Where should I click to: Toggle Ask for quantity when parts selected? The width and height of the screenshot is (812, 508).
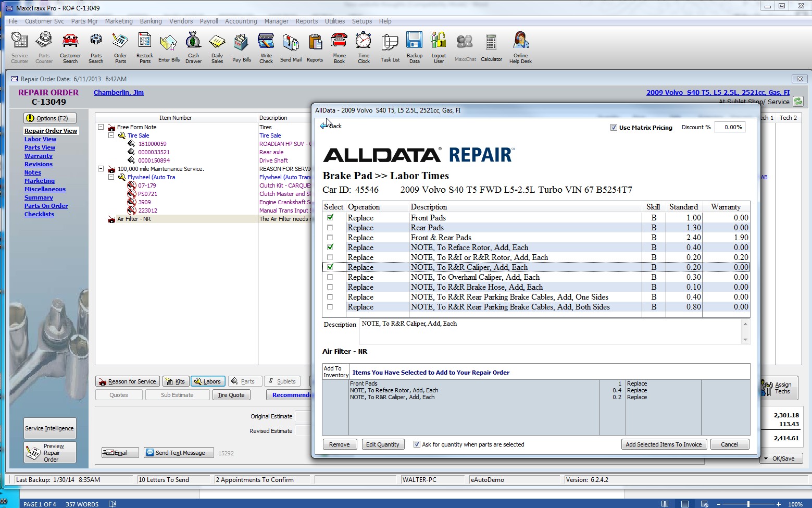click(417, 444)
